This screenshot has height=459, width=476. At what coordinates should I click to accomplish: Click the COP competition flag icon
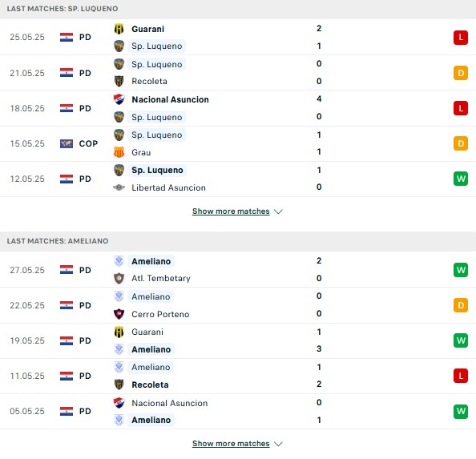pyautogui.click(x=67, y=143)
